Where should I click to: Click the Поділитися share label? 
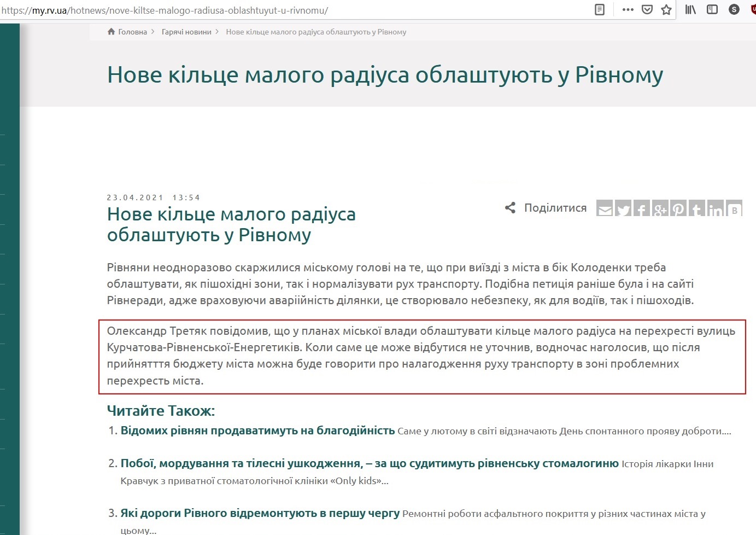(555, 208)
